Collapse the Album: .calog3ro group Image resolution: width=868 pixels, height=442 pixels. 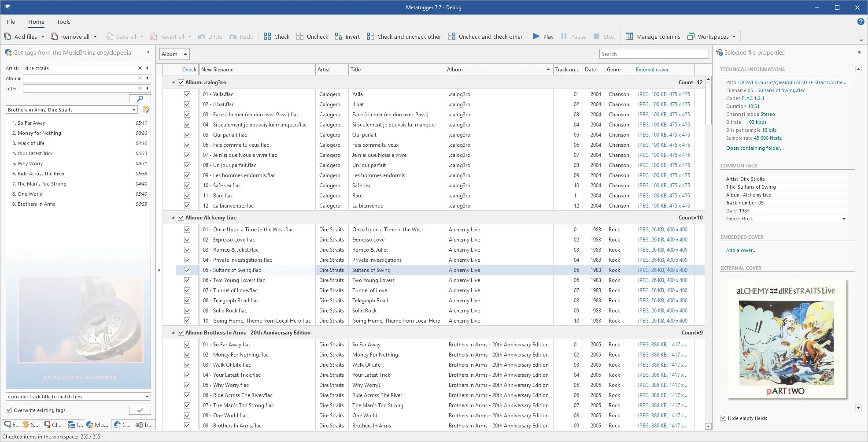point(173,82)
